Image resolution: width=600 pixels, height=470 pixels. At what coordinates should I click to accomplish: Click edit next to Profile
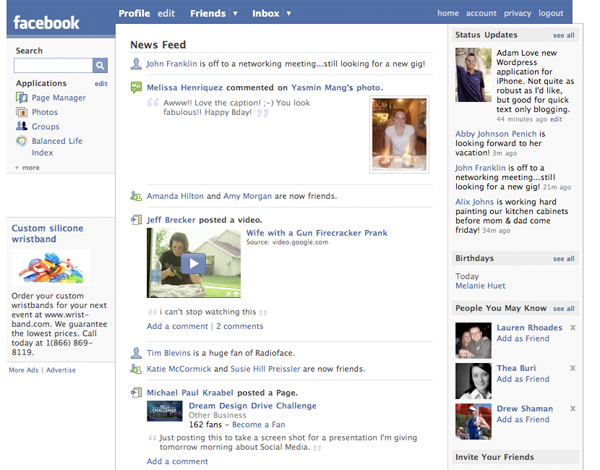[166, 13]
